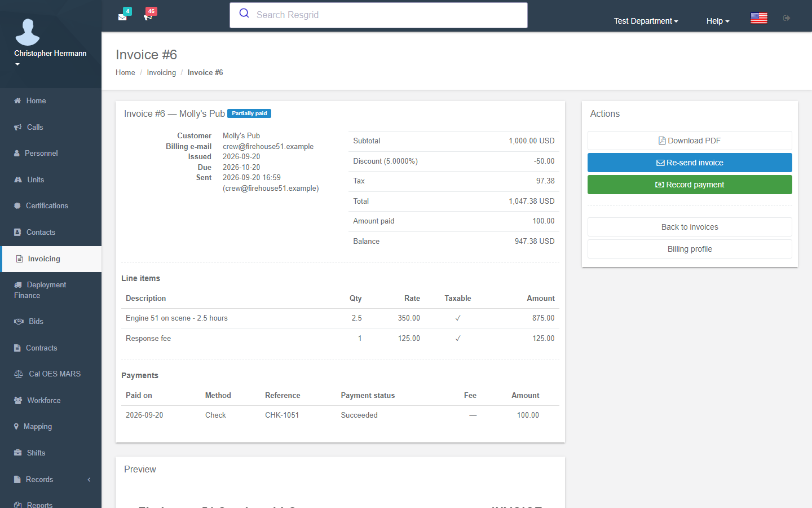
Task: Expand the Records submenu chevron
Action: 89,480
